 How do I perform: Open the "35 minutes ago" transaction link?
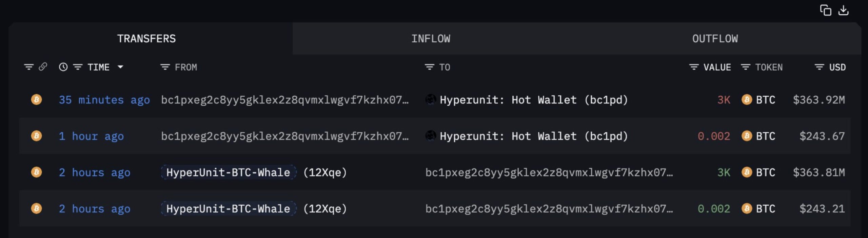tap(104, 100)
